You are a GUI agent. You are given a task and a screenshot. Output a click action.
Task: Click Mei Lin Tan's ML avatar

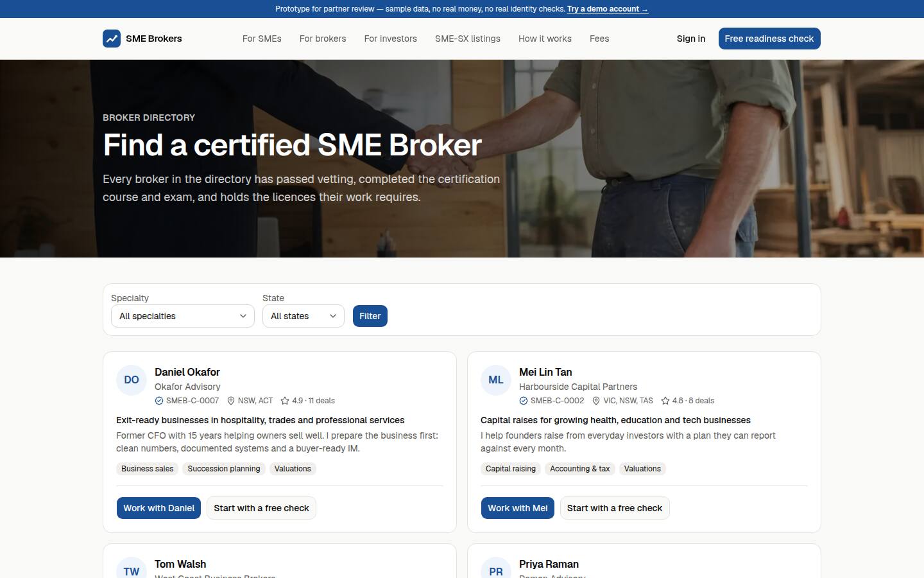(x=496, y=380)
